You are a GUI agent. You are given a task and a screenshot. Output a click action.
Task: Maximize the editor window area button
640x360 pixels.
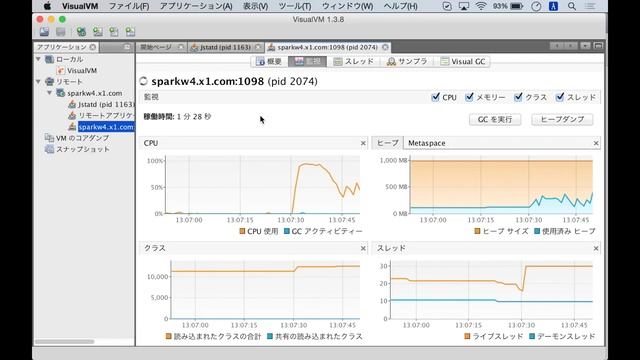598,46
